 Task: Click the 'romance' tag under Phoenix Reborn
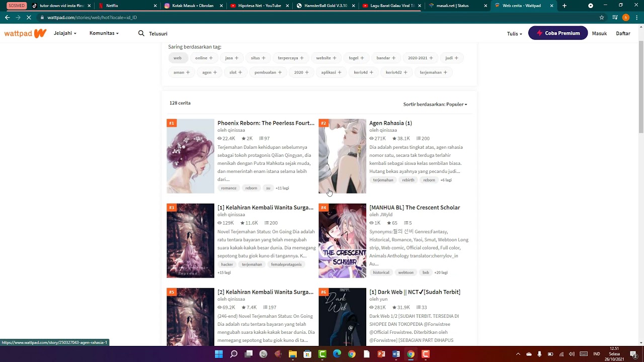click(228, 188)
